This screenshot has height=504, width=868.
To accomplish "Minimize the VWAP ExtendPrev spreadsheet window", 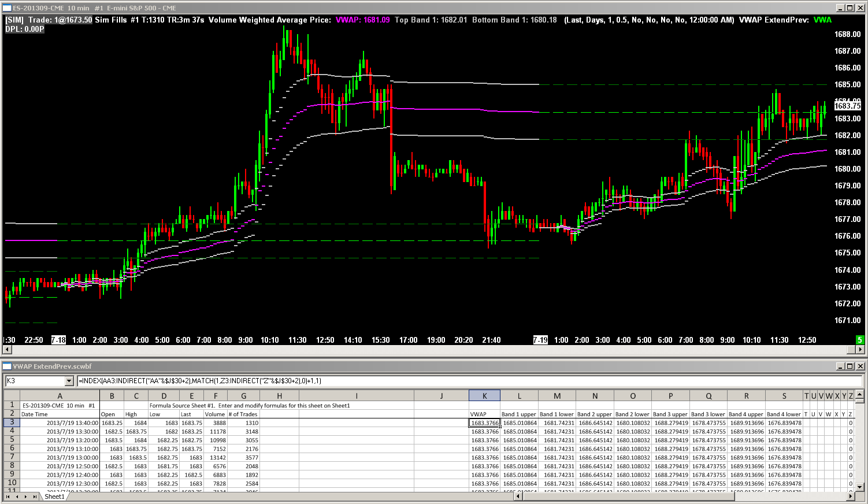I will tap(840, 366).
